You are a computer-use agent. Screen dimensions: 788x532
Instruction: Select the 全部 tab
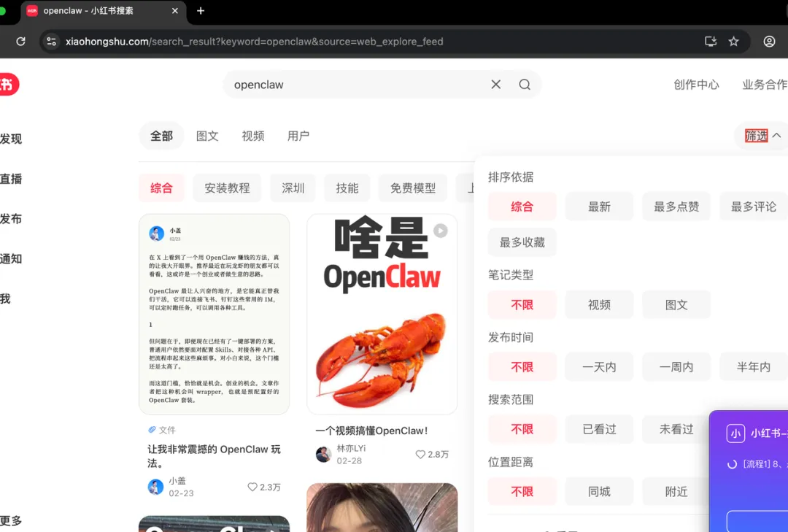point(161,136)
